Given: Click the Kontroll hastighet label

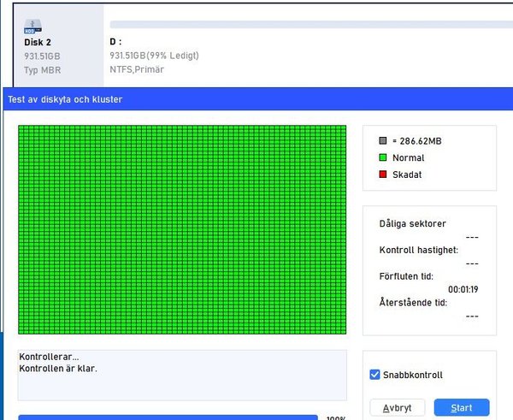Looking at the screenshot, I should click(418, 250).
